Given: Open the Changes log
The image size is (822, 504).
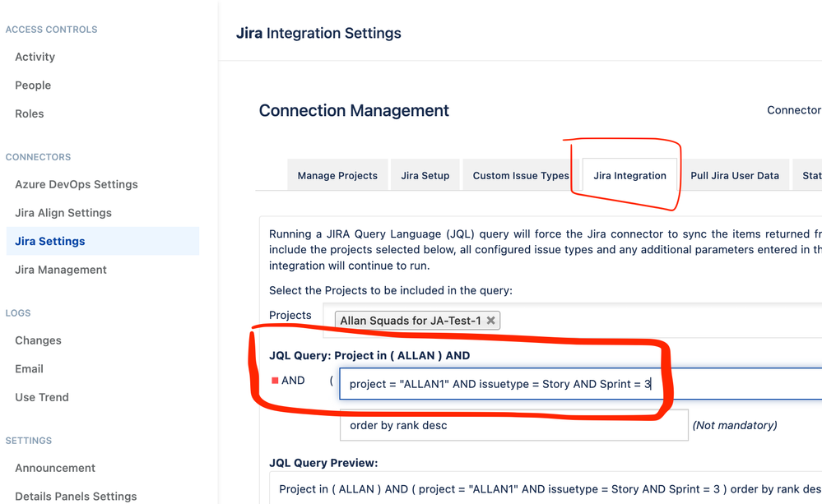Looking at the screenshot, I should 38,340.
